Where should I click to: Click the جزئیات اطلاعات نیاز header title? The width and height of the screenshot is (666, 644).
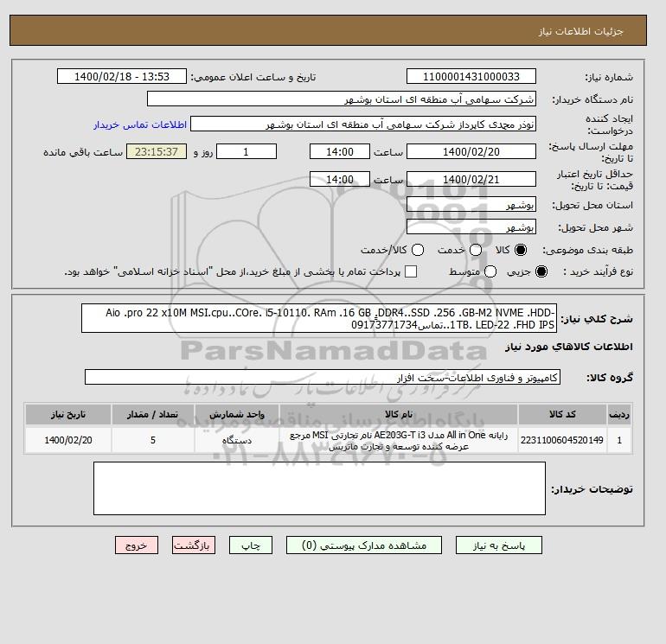click(x=580, y=32)
